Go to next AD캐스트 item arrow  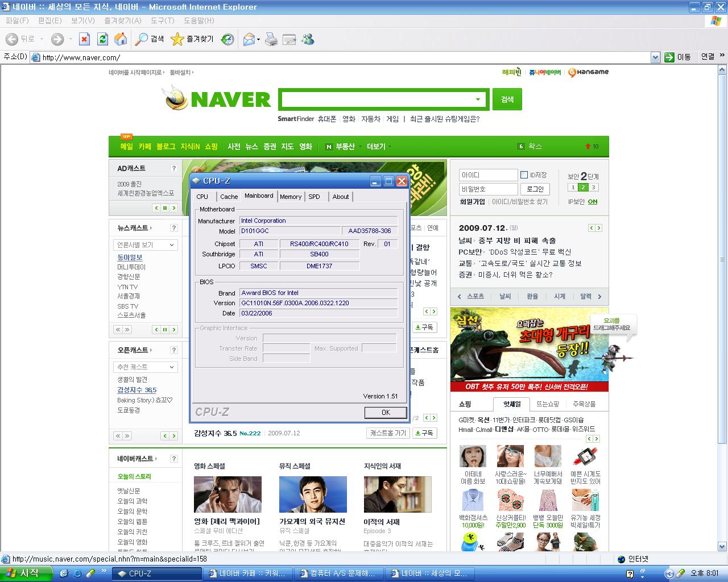pos(173,208)
